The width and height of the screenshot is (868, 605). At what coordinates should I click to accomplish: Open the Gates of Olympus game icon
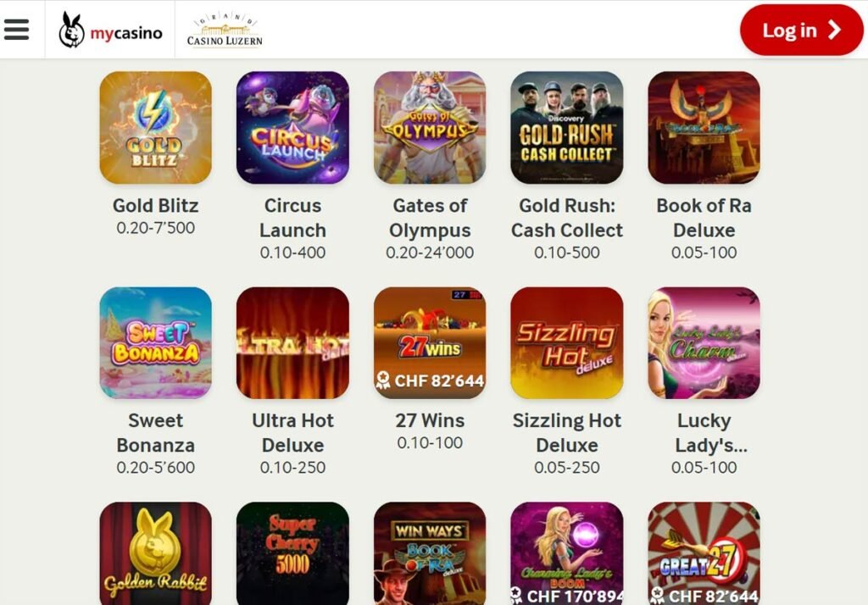[x=430, y=127]
